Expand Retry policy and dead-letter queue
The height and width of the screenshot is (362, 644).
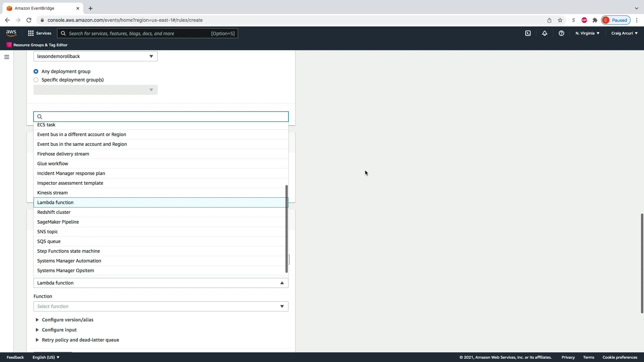(x=80, y=340)
